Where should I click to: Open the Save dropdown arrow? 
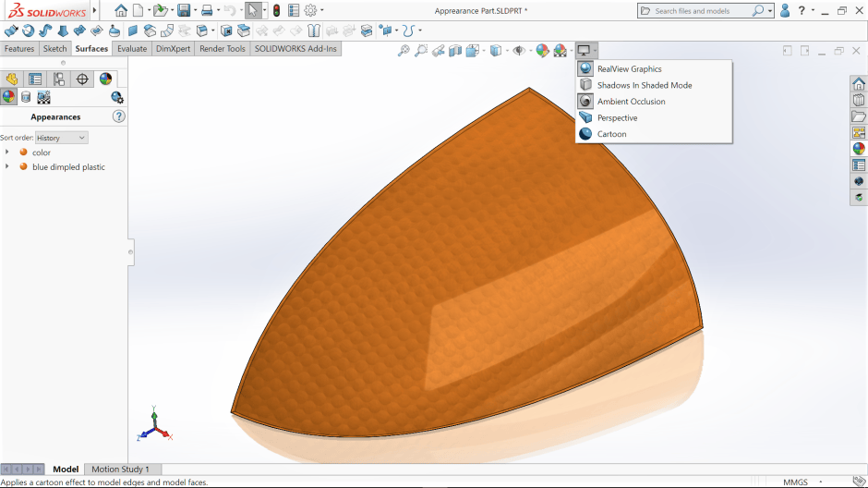[195, 10]
